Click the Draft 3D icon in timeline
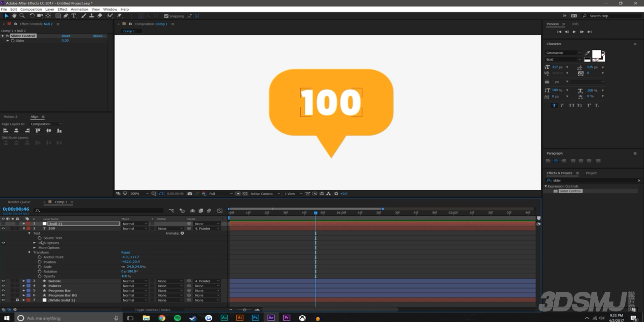The image size is (644, 322). click(182, 211)
